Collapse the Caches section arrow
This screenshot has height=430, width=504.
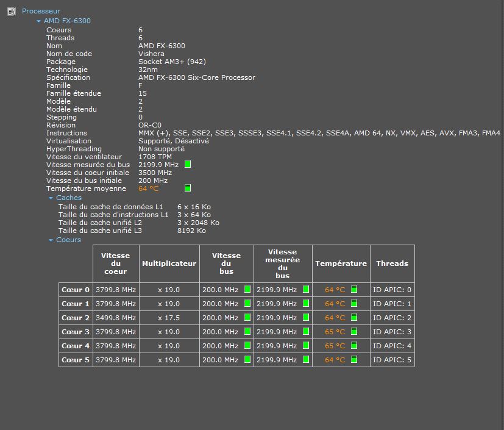pos(51,198)
